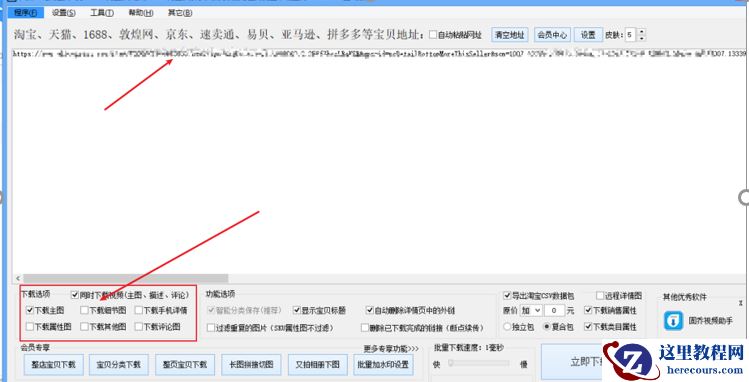Viewport: 749px width, 382px height.
Task: Enable the 自动粘贴网址 checkbox
Action: [433, 35]
